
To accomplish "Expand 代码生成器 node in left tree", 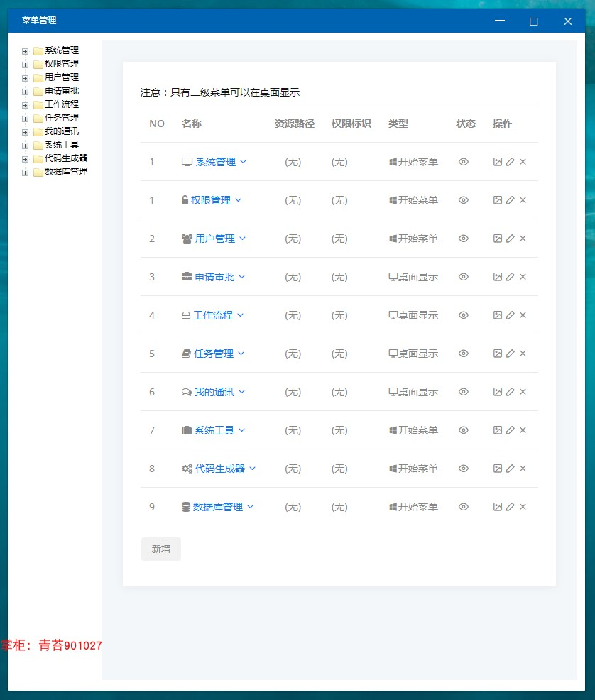I will pos(25,159).
